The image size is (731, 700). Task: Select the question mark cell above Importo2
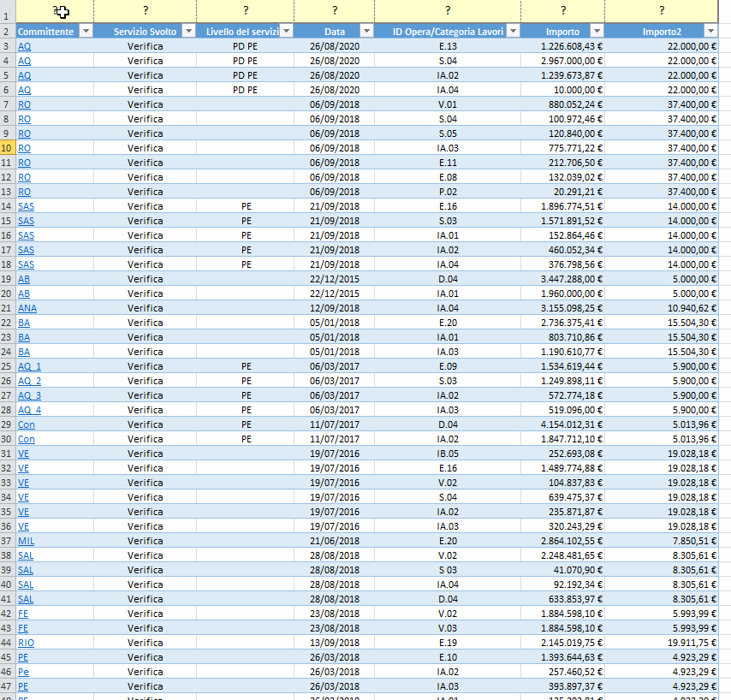pyautogui.click(x=661, y=11)
